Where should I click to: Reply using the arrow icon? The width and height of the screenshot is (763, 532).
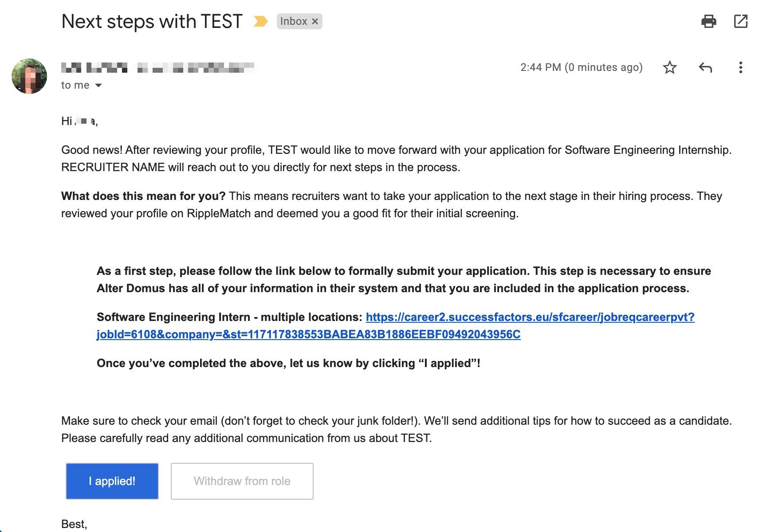coord(705,67)
